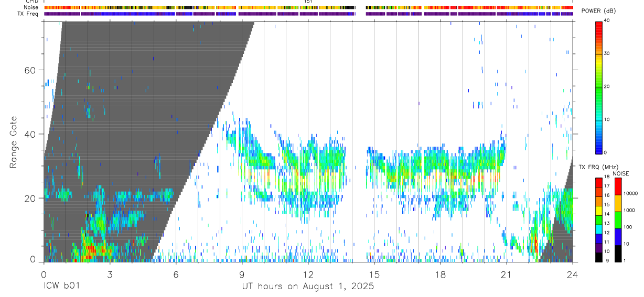Click hour 21 tick on UT axis
Viewport: 644px width, 297px height.
(506, 274)
